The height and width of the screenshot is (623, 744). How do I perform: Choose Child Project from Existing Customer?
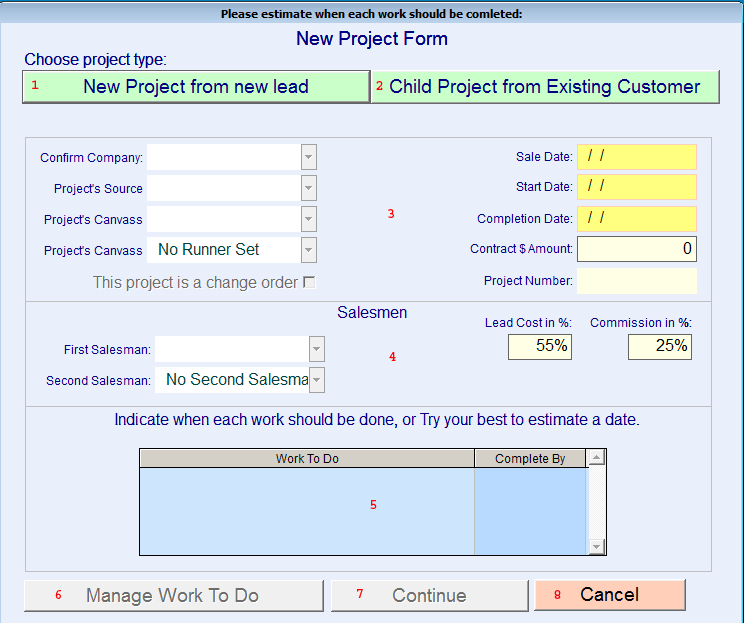pyautogui.click(x=545, y=87)
